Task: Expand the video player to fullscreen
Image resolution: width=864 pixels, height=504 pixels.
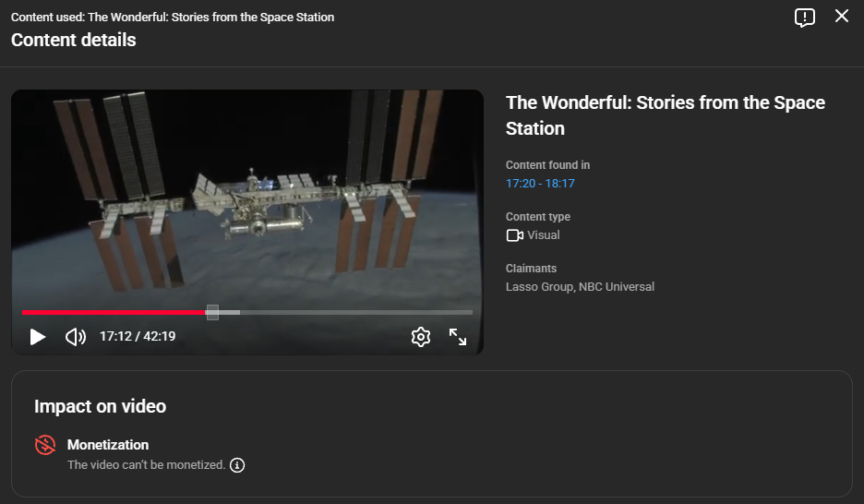Action: (457, 337)
